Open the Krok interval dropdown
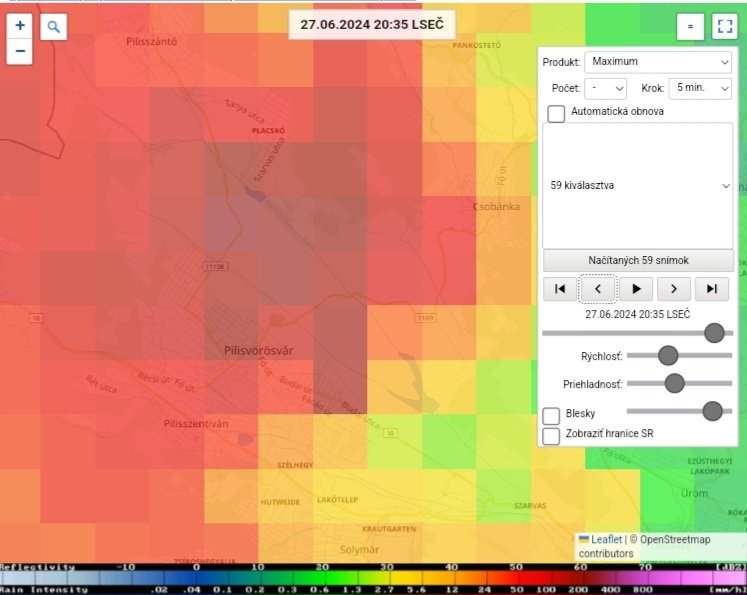The width and height of the screenshot is (747, 595). coord(700,88)
